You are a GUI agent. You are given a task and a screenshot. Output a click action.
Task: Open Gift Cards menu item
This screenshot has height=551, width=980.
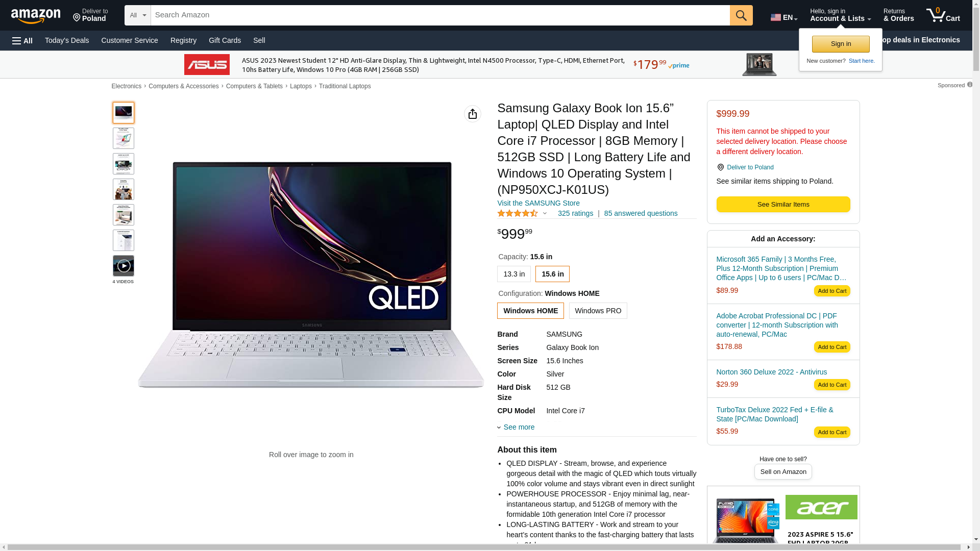pos(225,40)
